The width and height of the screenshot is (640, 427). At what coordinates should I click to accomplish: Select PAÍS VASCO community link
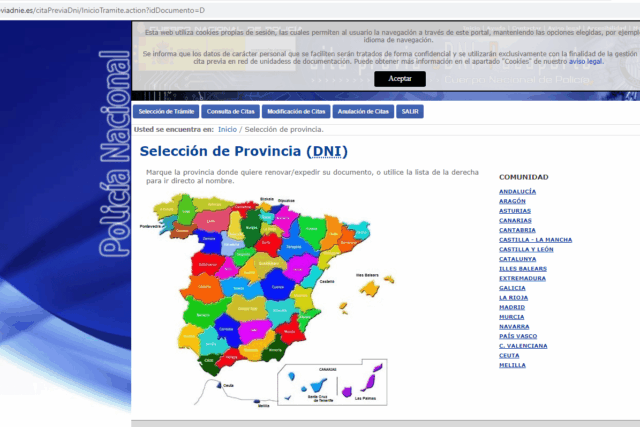pyautogui.click(x=518, y=336)
